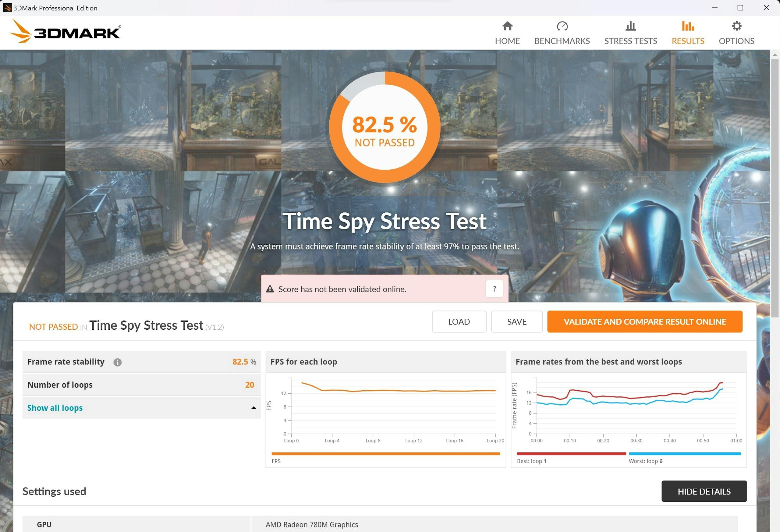Click the Show all loops link
Viewport: 780px width, 532px height.
pyautogui.click(x=55, y=408)
